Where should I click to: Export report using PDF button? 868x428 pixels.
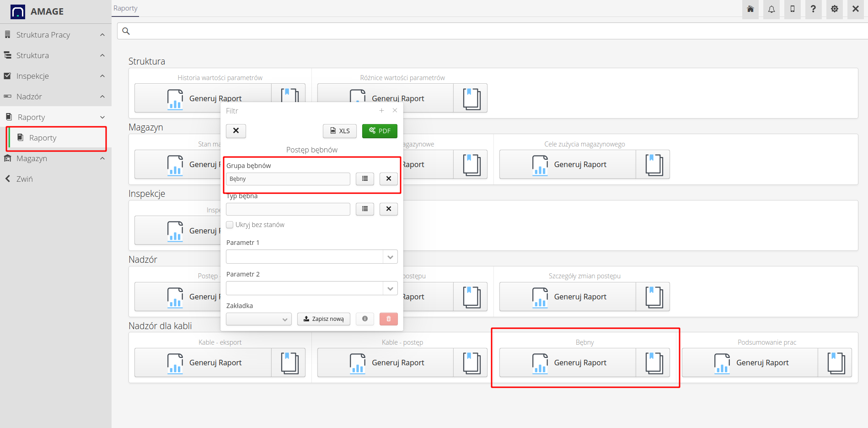click(x=380, y=131)
